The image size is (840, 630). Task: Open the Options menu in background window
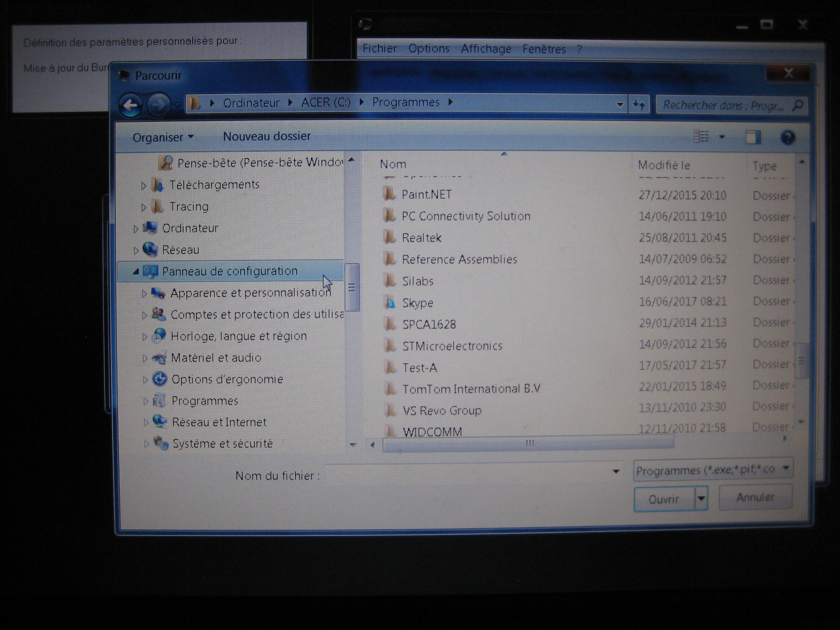pos(429,48)
